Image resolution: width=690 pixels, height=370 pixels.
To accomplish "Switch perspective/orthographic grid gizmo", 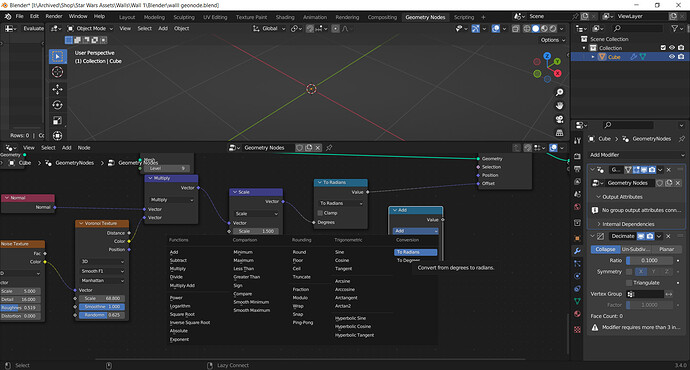I will coord(559,132).
